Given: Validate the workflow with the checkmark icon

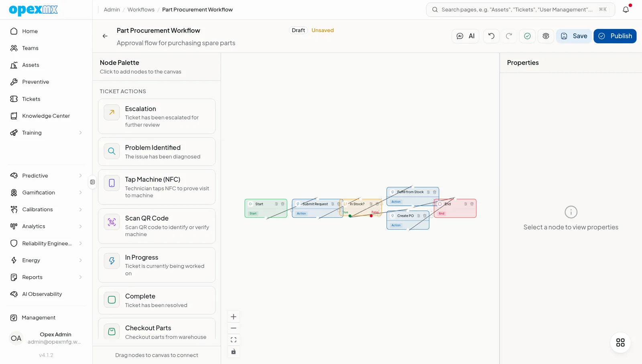Looking at the screenshot, I should tap(527, 36).
